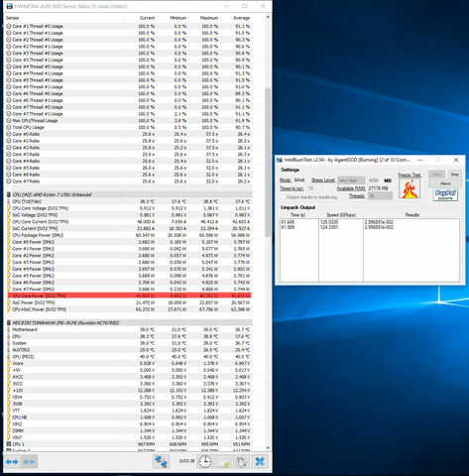Screen dimensions: 469x476
Task: Click the Maximum column header
Action: coord(209,18)
